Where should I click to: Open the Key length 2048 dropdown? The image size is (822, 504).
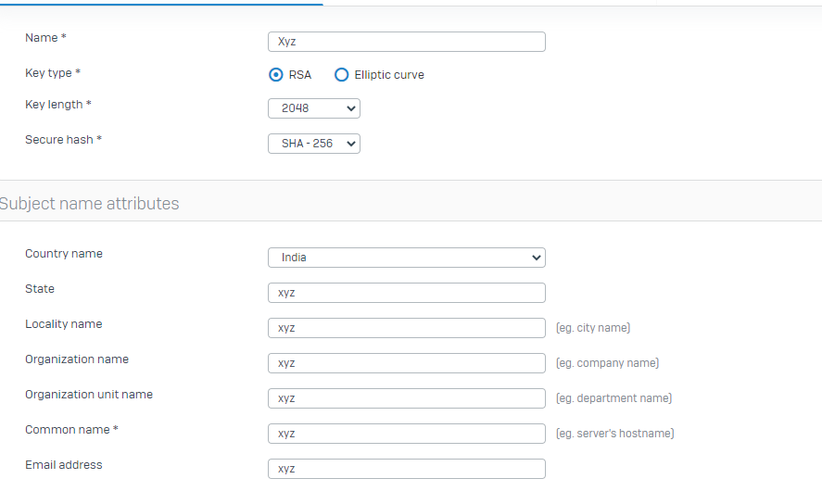313,108
